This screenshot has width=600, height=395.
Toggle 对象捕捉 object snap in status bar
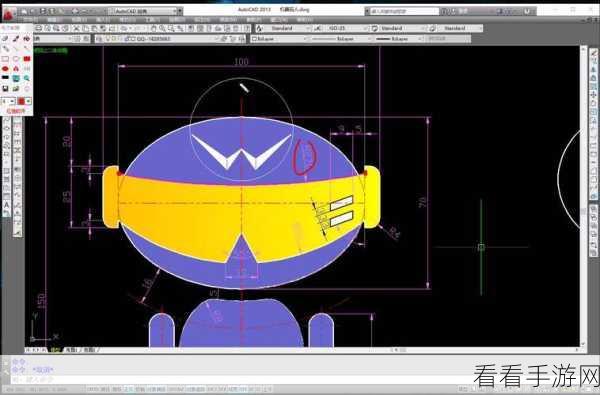click(156, 389)
